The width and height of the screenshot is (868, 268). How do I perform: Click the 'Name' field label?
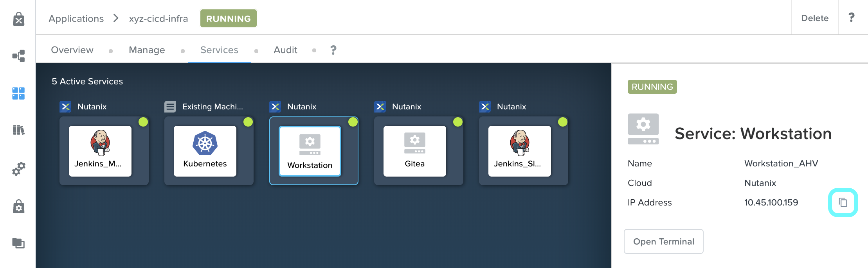(x=640, y=163)
